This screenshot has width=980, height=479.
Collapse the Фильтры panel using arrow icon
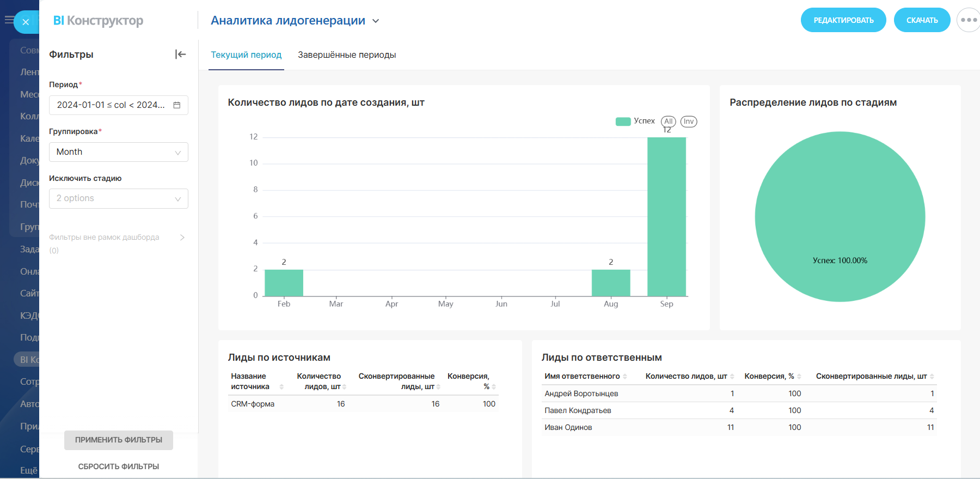(x=180, y=54)
